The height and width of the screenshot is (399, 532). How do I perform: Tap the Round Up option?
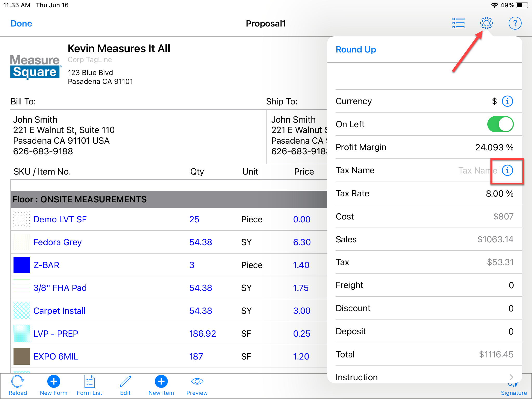pos(356,49)
